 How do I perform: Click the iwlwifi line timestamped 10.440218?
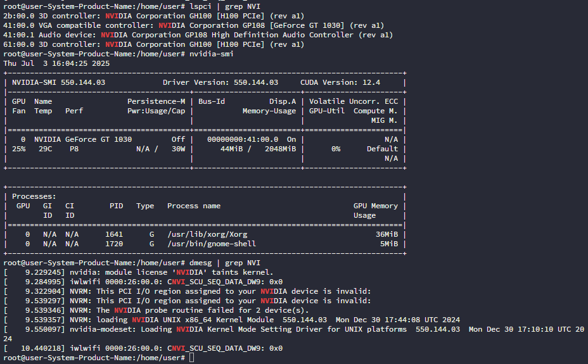pyautogui.click(x=143, y=348)
